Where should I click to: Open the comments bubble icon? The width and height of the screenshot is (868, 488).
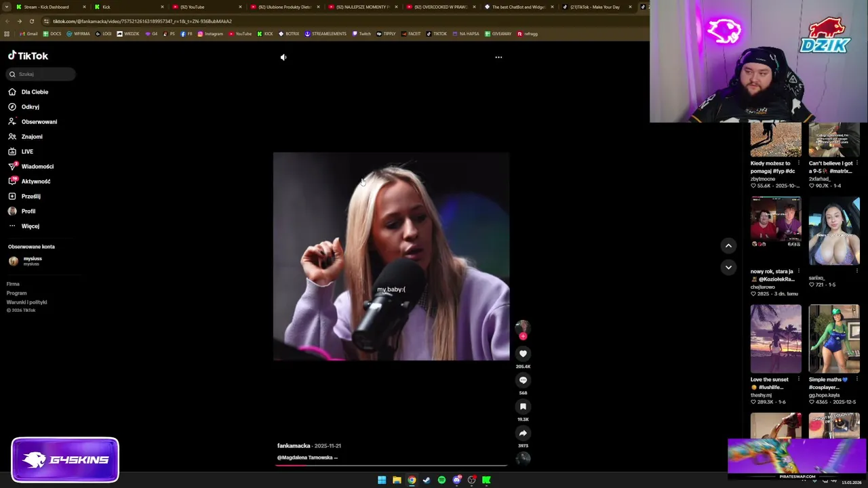point(523,380)
